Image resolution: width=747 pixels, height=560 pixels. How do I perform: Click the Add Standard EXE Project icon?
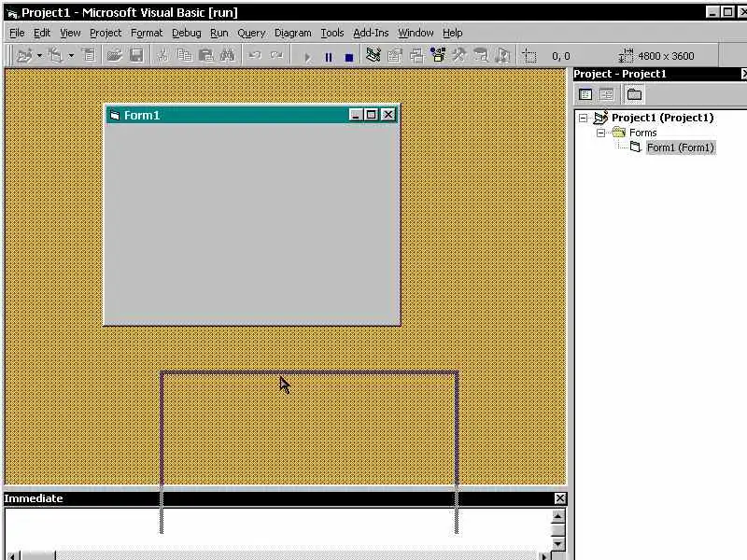(24, 56)
